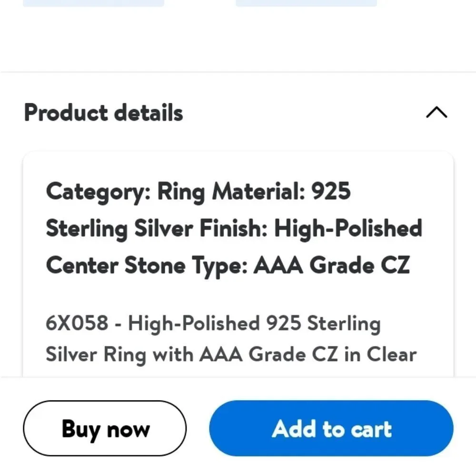Image resolution: width=476 pixels, height=476 pixels.
Task: Confirm purchase using Buy now
Action: tap(105, 428)
